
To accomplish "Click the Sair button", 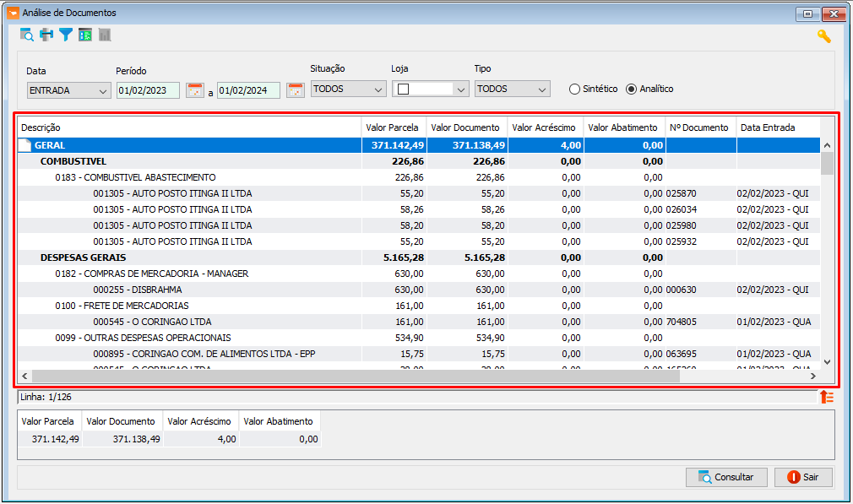I will tap(803, 477).
